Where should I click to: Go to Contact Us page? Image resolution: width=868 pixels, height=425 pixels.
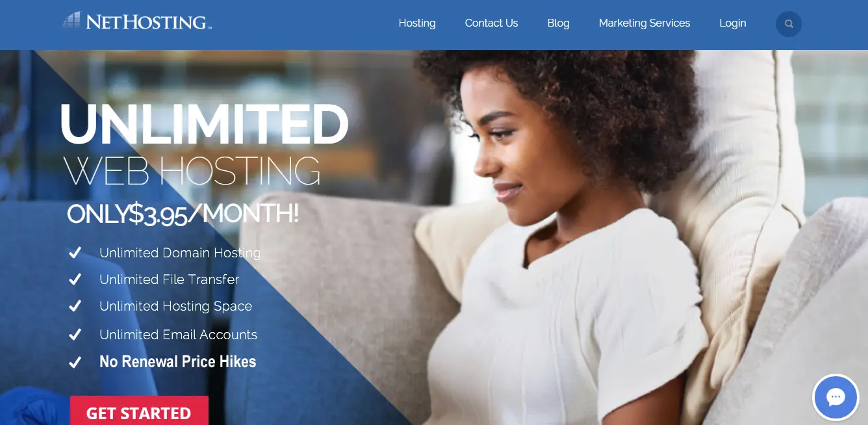(x=491, y=23)
